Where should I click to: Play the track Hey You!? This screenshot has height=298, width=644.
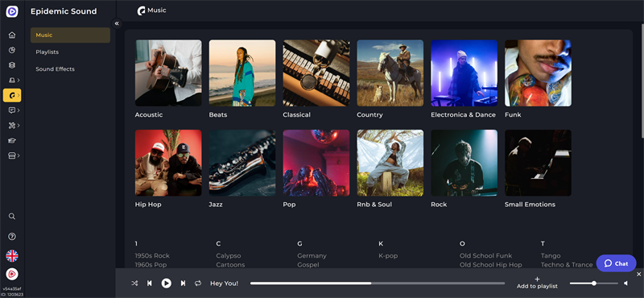coord(166,284)
